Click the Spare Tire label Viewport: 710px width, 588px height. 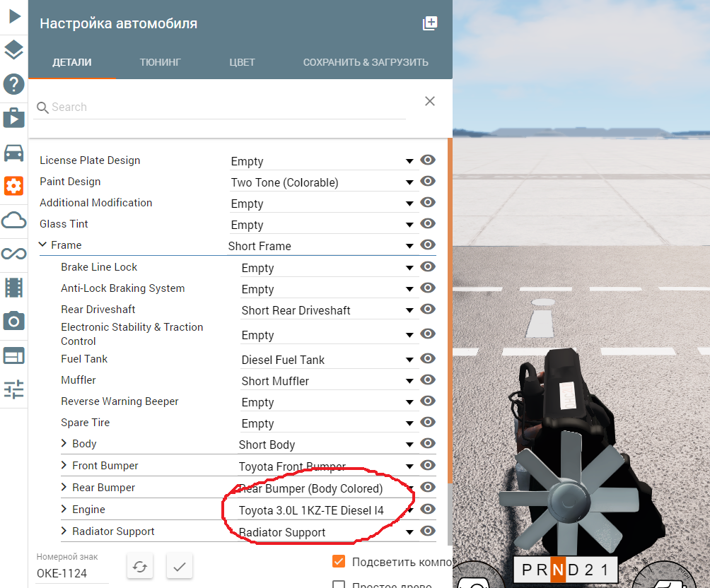coord(86,423)
